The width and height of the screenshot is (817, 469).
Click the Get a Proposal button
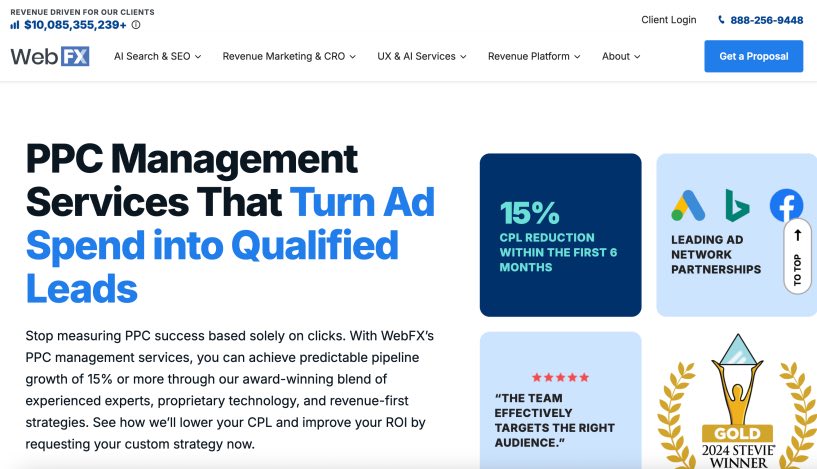coord(753,56)
